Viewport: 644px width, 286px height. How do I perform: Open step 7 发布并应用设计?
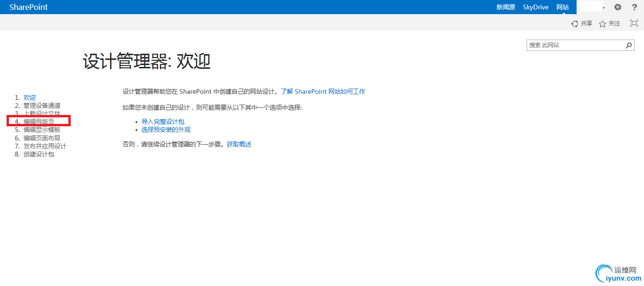45,146
